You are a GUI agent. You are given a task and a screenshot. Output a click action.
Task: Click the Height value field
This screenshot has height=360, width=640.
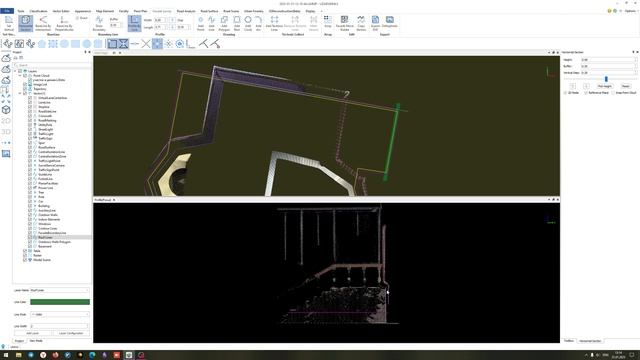coord(609,60)
